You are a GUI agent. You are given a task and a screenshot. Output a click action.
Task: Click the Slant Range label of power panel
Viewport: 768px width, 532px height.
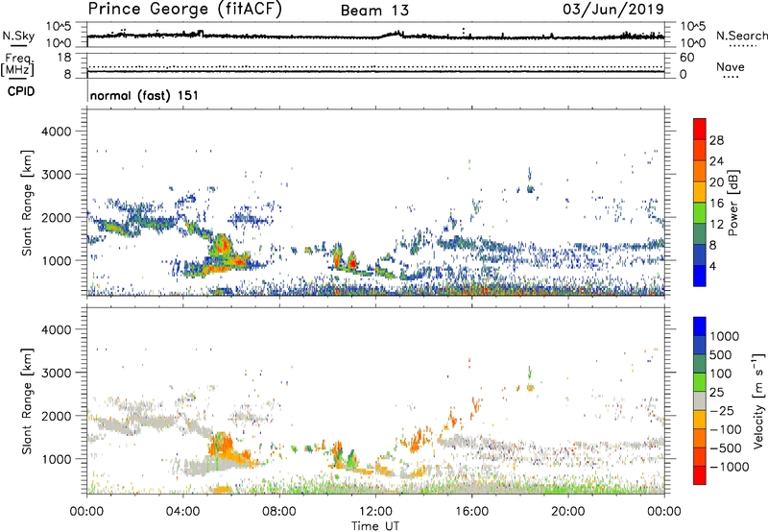tap(27, 203)
